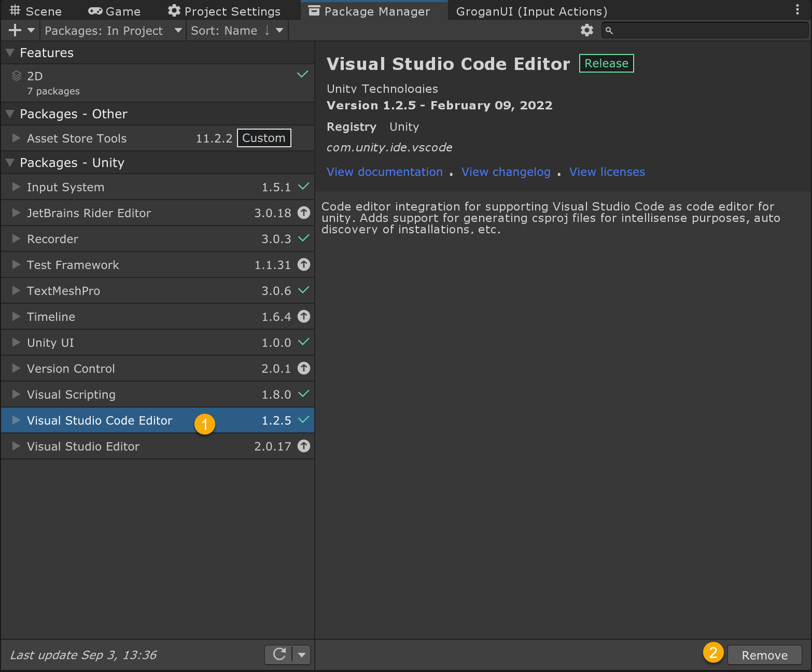Switch to the Project Settings tab
812x672 pixels.
(224, 11)
